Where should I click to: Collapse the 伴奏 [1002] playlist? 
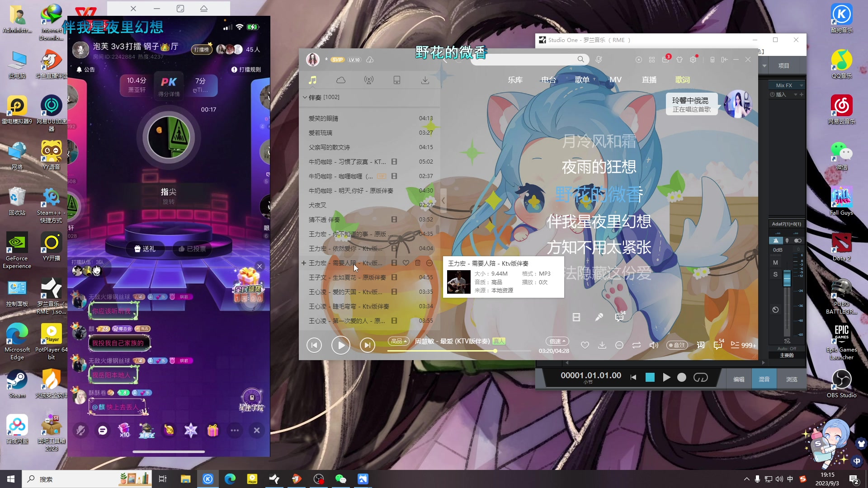[305, 97]
